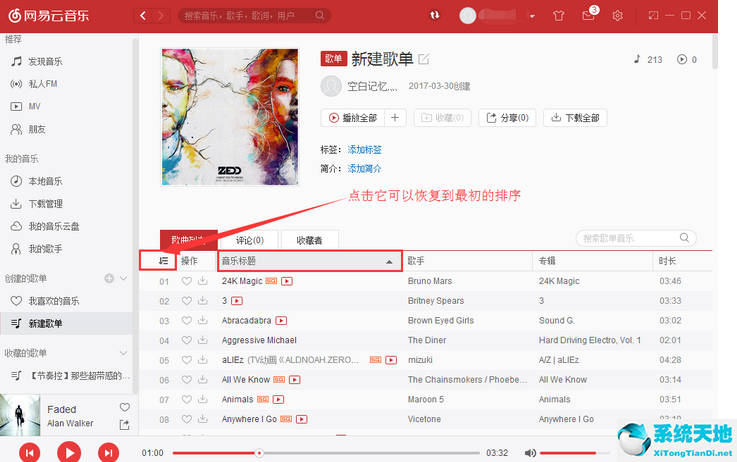This screenshot has width=737, height=462.
Task: Click the search magnifier in top bar
Action: pos(320,16)
